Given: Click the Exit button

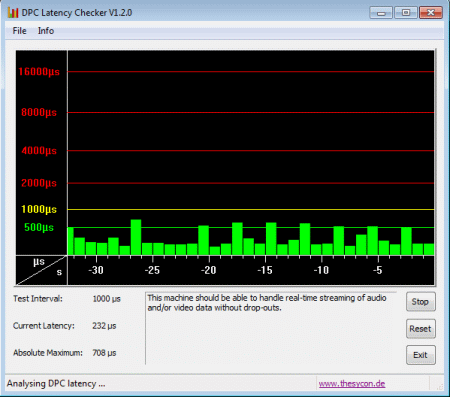Looking at the screenshot, I should (420, 355).
